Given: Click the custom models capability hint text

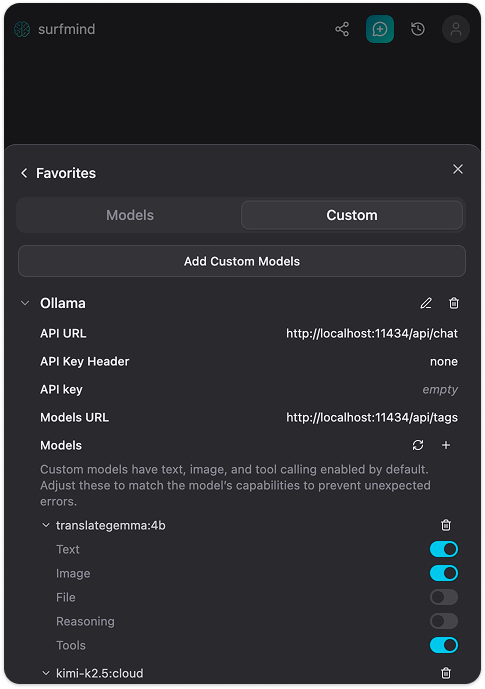Looking at the screenshot, I should [235, 485].
